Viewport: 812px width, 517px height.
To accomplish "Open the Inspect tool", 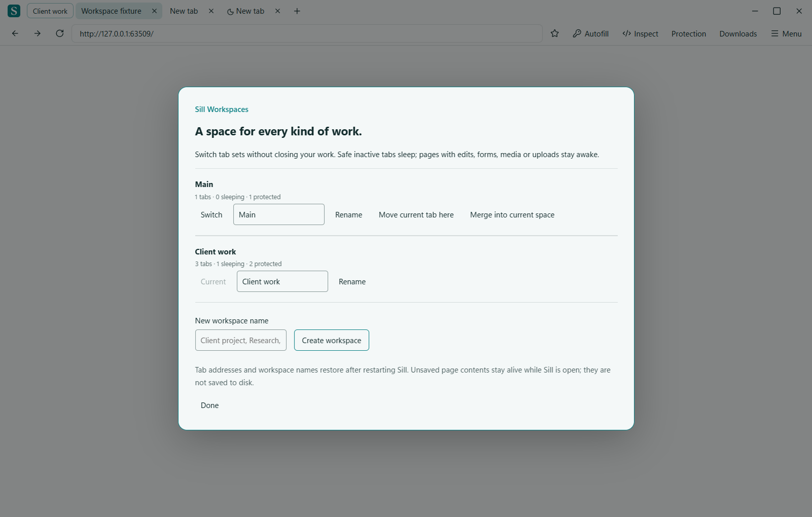I will pyautogui.click(x=640, y=33).
